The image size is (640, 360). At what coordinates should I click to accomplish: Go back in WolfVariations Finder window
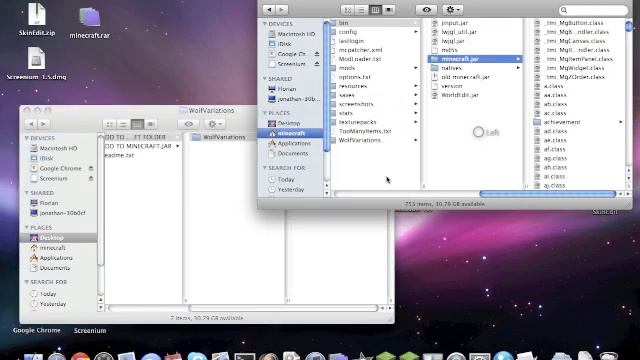[31, 124]
